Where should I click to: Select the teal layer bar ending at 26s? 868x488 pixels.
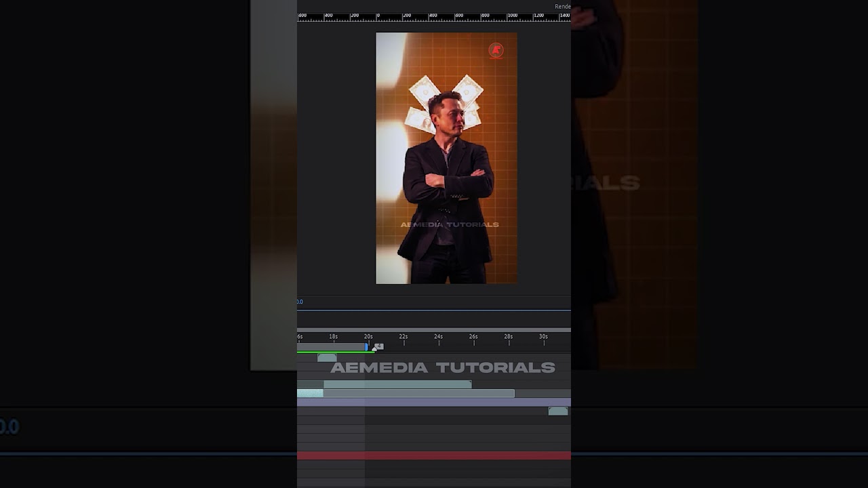397,384
